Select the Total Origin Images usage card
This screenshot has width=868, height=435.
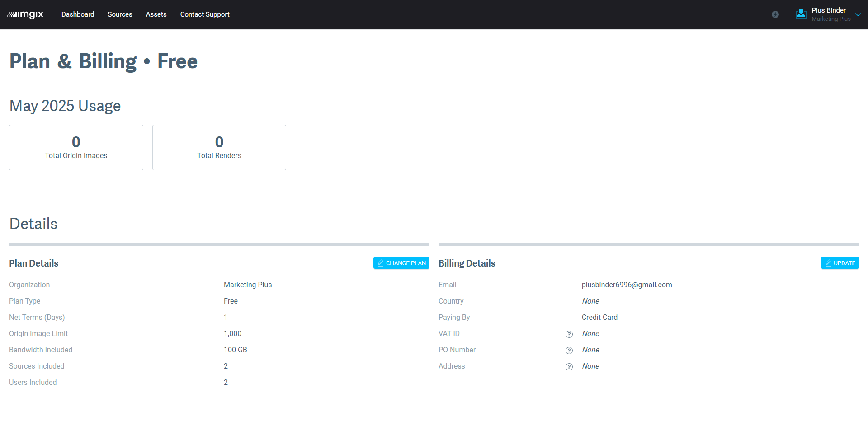coord(76,148)
